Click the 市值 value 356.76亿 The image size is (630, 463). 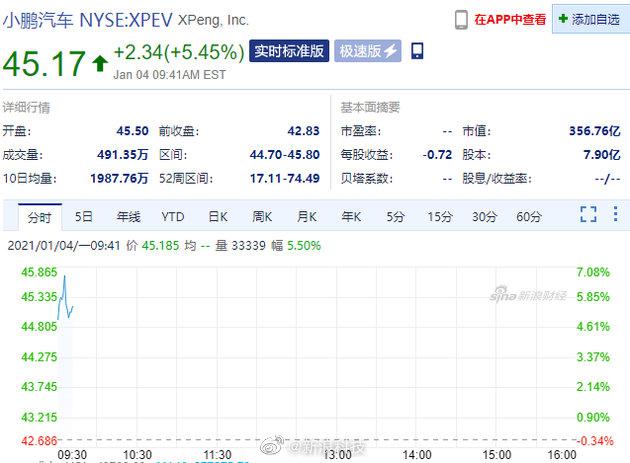coord(595,131)
